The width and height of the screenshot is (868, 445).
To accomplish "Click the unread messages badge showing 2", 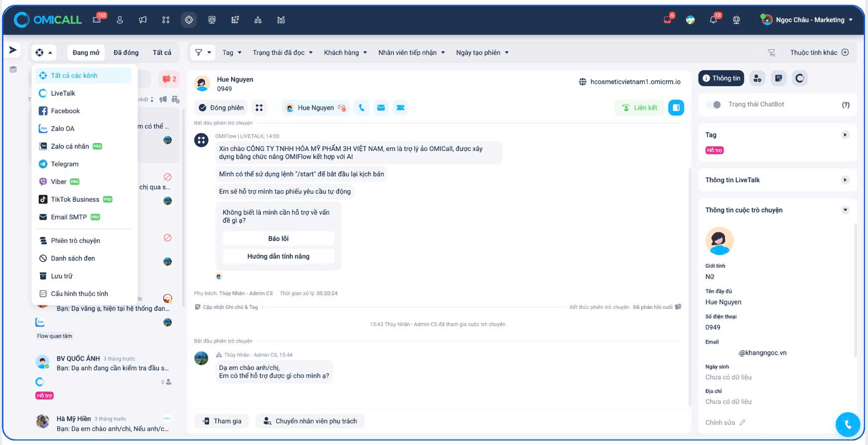I will [169, 79].
